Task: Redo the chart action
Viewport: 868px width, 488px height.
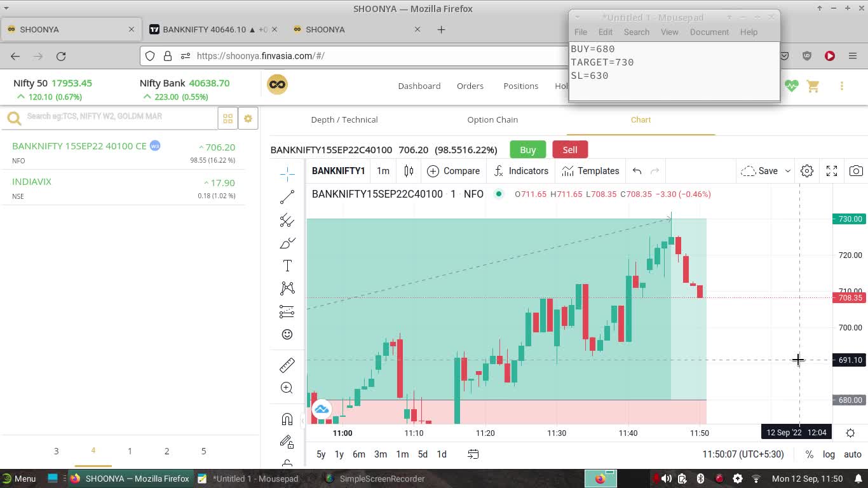Action: point(655,171)
